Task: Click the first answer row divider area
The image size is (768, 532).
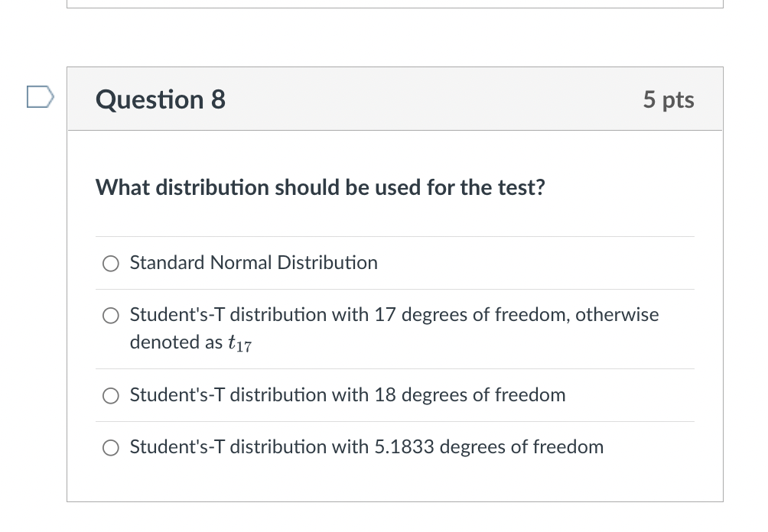Action: click(395, 237)
